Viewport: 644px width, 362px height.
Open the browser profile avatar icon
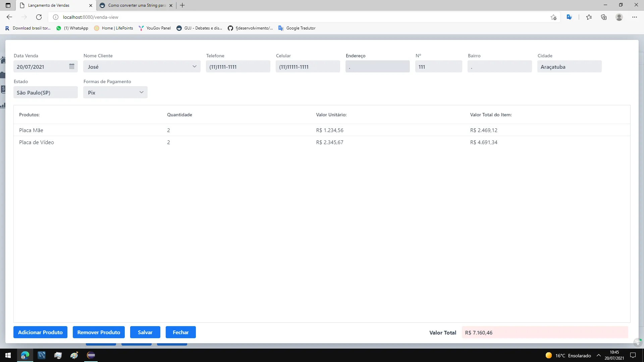pos(619,17)
